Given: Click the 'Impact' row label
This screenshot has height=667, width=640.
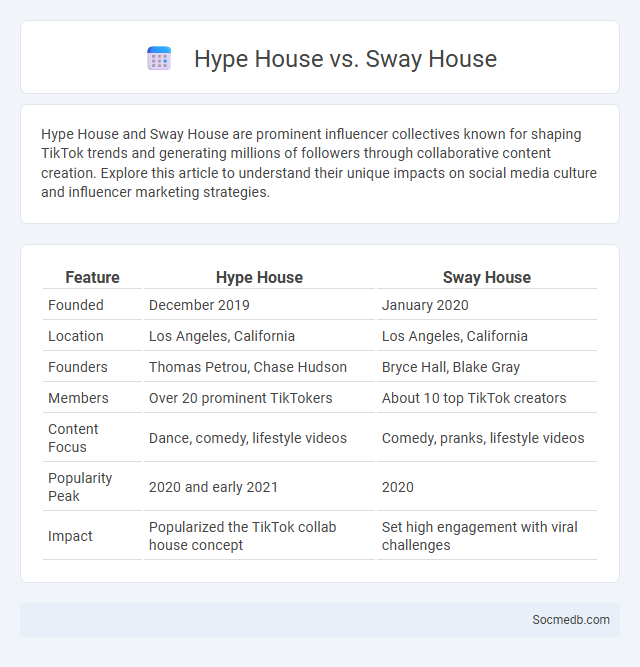Looking at the screenshot, I should [70, 536].
